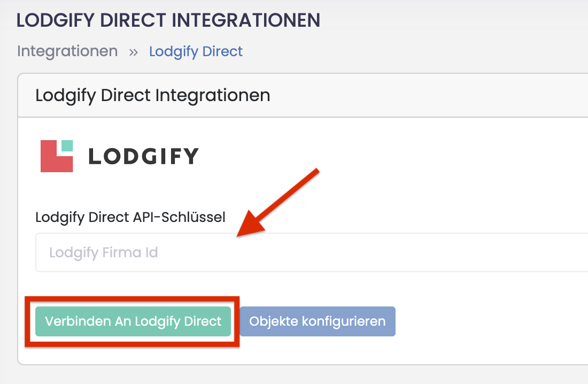The height and width of the screenshot is (384, 588).
Task: Click the Lodgify Direct API-Schlüssel label
Action: tap(130, 217)
